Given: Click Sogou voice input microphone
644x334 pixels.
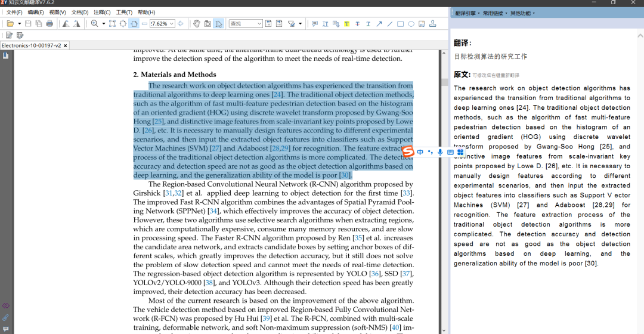Looking at the screenshot, I should 440,152.
